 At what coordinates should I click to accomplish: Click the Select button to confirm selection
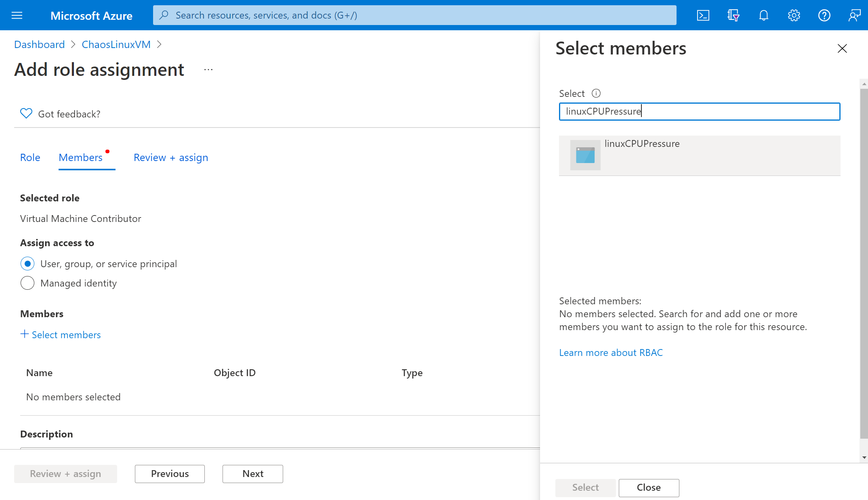pos(585,487)
